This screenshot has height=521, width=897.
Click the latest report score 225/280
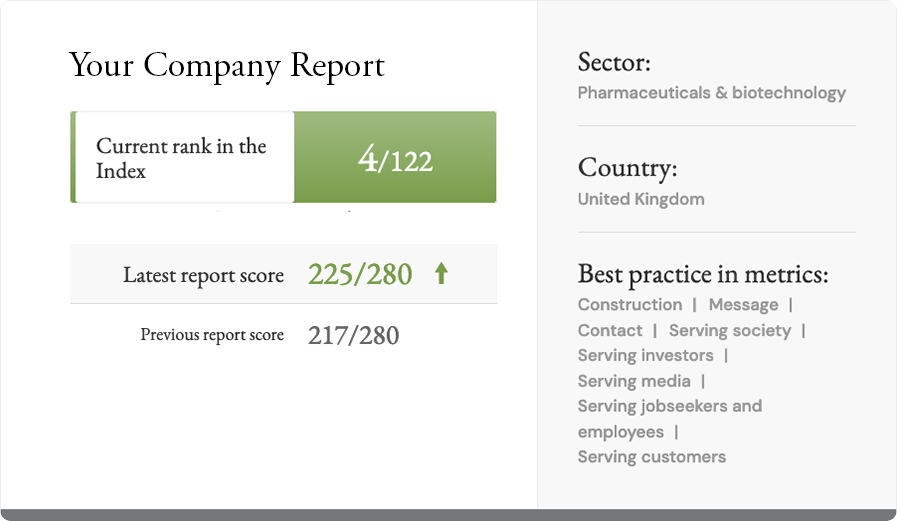coord(360,274)
